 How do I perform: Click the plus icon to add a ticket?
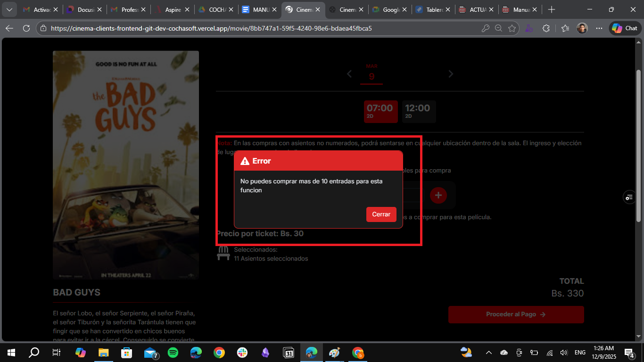[x=438, y=195]
